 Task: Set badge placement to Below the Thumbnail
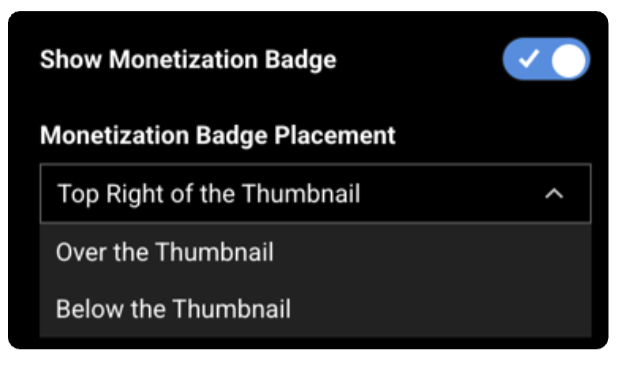click(x=315, y=309)
